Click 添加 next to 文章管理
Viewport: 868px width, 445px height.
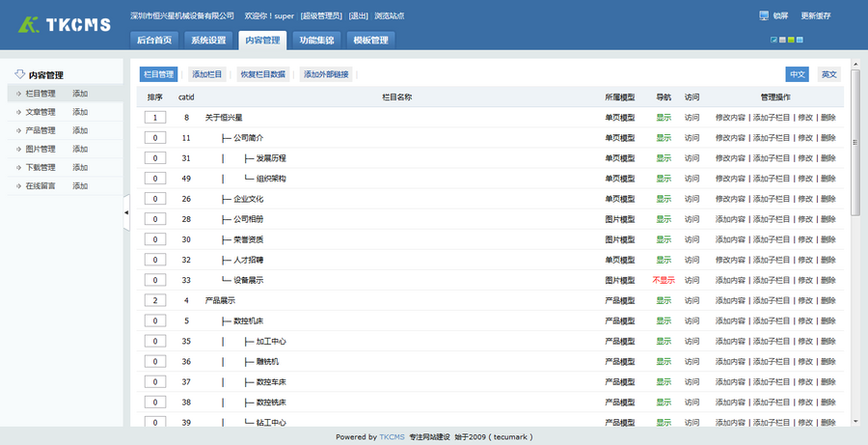pyautogui.click(x=80, y=112)
